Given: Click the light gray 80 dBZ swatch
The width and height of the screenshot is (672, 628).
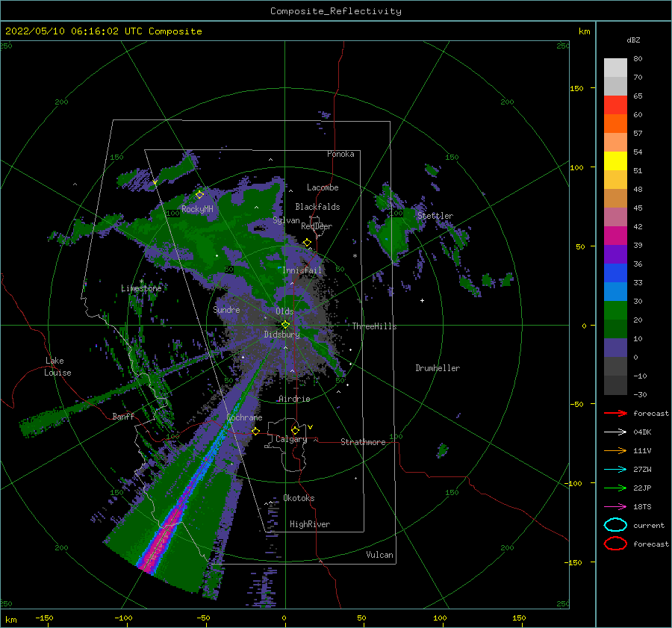Looking at the screenshot, I should (615, 68).
